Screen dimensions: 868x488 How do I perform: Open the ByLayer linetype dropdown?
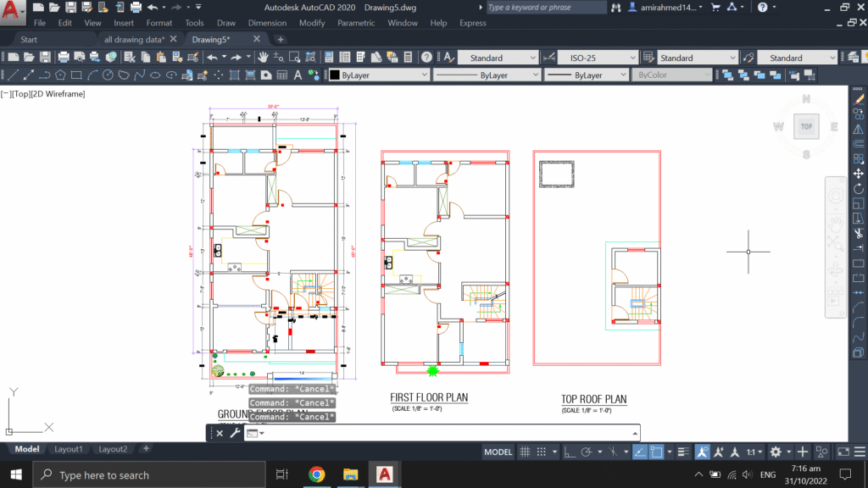click(x=487, y=75)
